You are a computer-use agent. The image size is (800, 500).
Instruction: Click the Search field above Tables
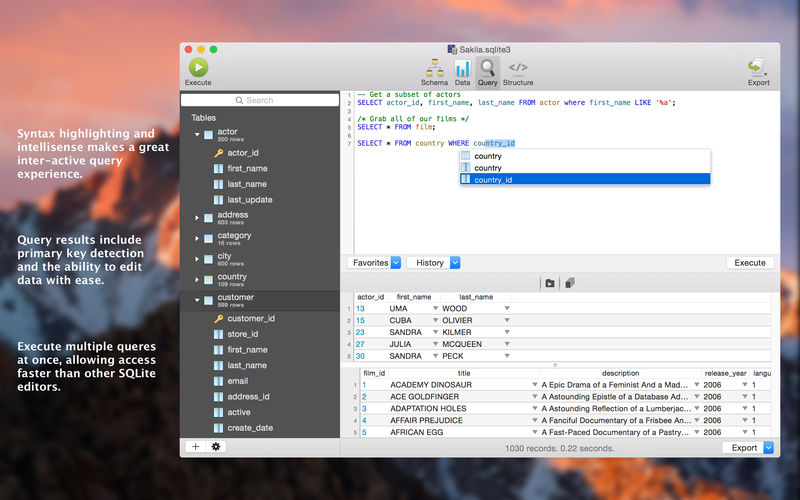[x=259, y=100]
